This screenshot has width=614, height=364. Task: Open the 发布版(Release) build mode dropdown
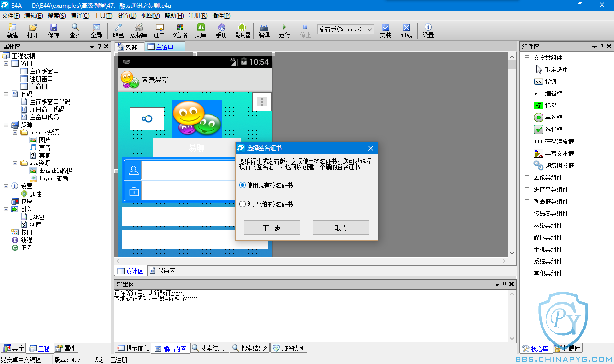coord(345,29)
